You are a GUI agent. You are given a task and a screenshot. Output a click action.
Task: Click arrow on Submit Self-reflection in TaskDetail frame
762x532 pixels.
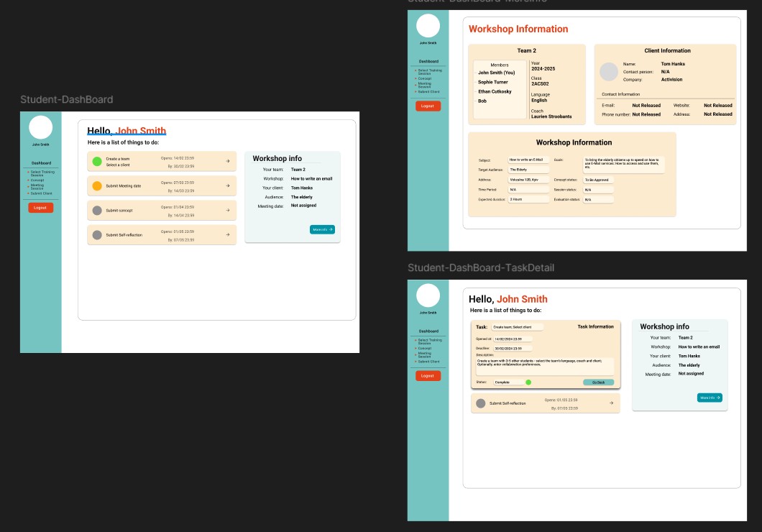(611, 403)
